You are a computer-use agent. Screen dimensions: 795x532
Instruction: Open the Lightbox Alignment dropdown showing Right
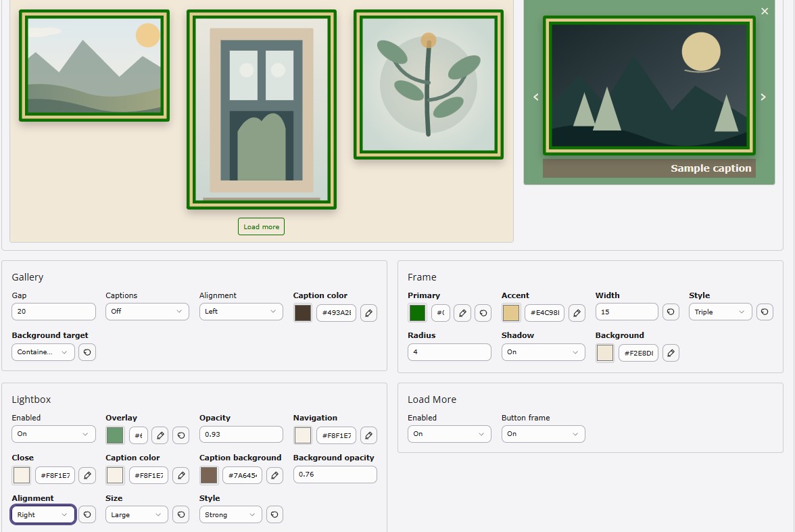point(43,514)
